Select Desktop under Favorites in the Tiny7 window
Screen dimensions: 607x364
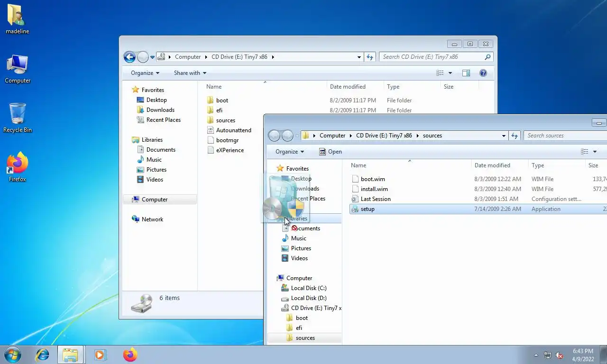point(156,100)
